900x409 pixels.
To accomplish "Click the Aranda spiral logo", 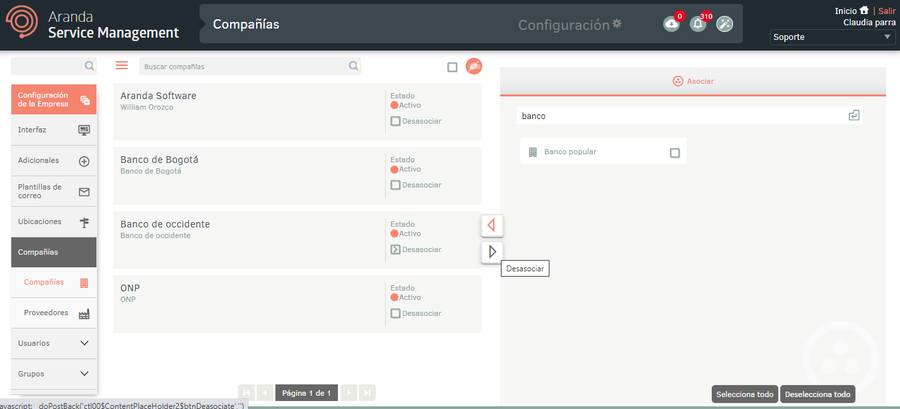I will pos(23,23).
